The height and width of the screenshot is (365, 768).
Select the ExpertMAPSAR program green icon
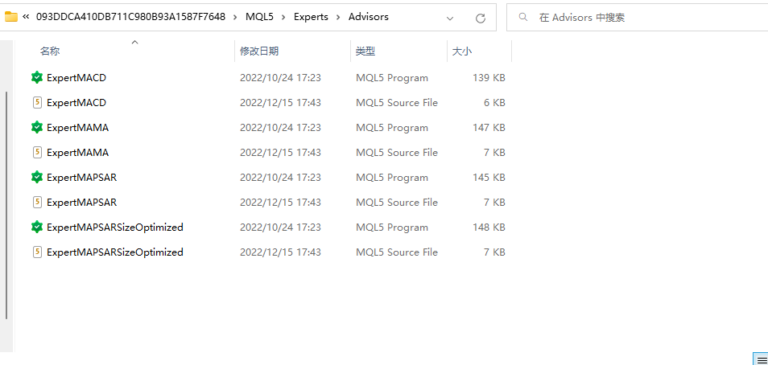pos(37,177)
